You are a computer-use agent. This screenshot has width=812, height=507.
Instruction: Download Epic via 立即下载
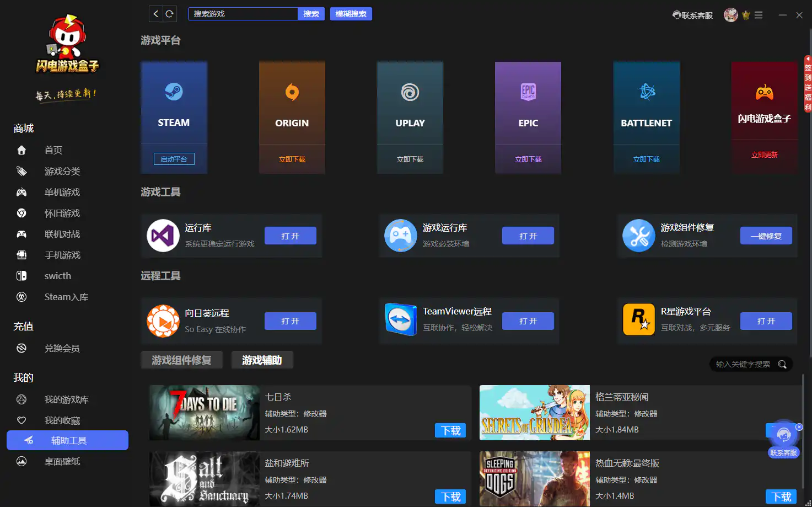coord(528,159)
